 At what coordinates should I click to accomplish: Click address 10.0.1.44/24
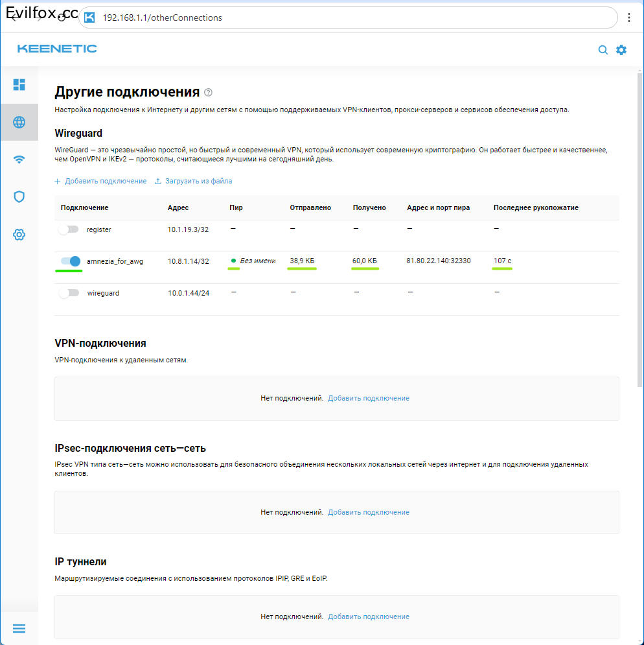189,293
